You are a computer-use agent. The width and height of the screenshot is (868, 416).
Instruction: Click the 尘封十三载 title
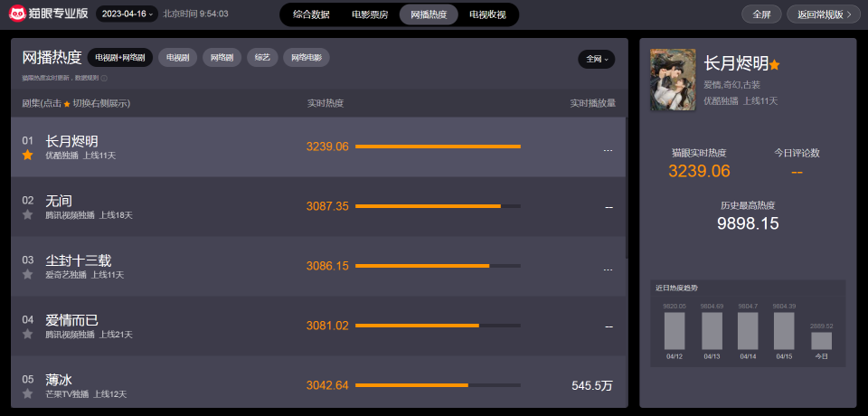pos(79,260)
